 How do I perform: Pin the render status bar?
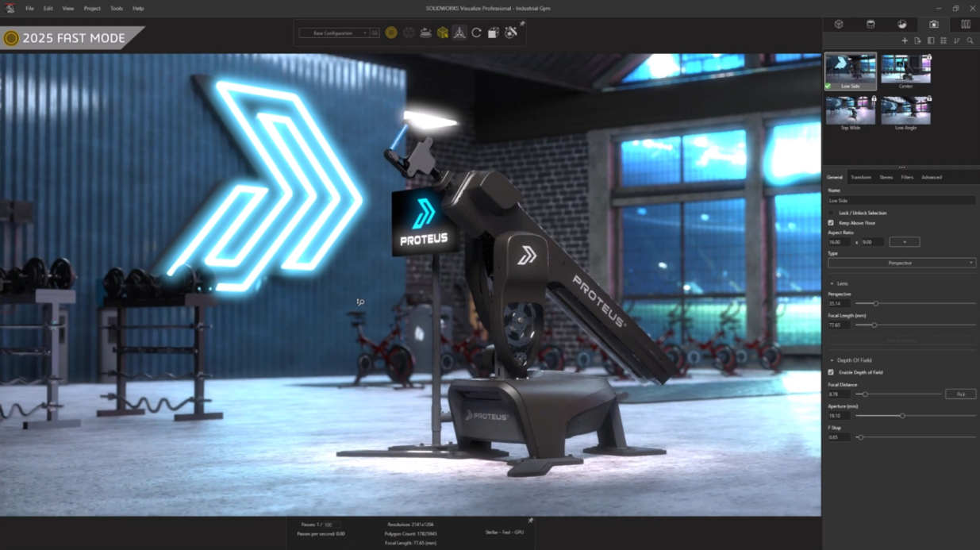click(x=530, y=521)
